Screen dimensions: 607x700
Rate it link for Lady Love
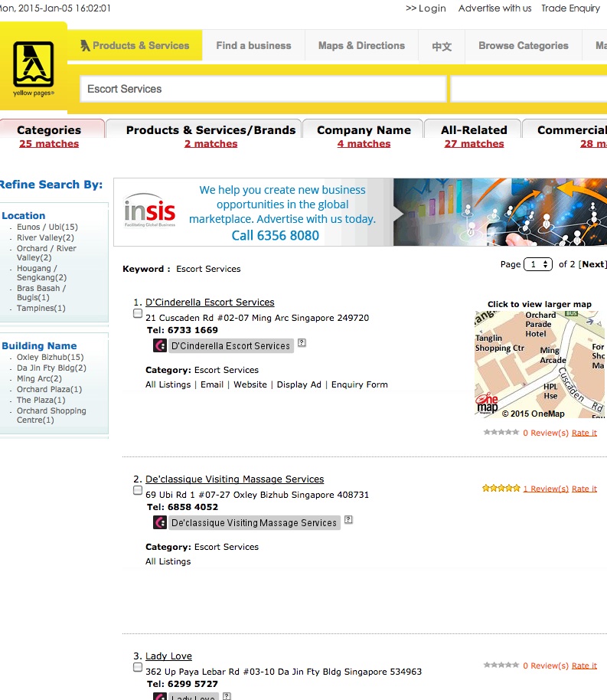click(x=584, y=666)
